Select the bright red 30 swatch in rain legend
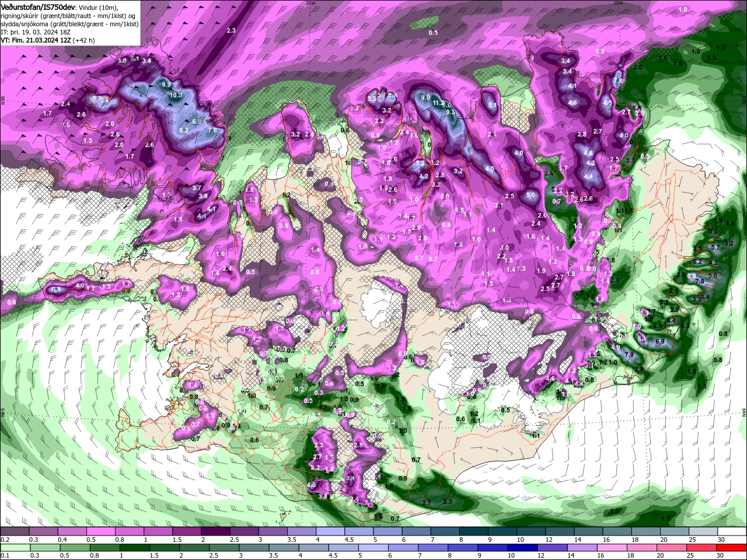This screenshot has width=747, height=560. point(732,548)
